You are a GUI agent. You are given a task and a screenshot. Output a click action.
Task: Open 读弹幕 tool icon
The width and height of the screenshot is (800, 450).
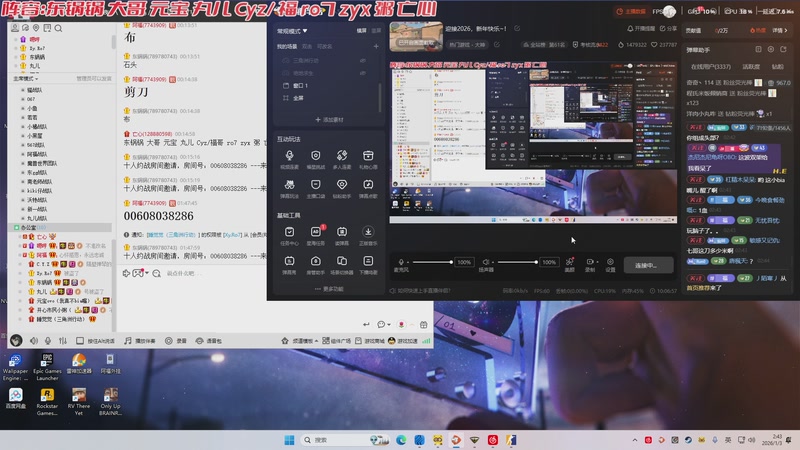pyautogui.click(x=342, y=232)
